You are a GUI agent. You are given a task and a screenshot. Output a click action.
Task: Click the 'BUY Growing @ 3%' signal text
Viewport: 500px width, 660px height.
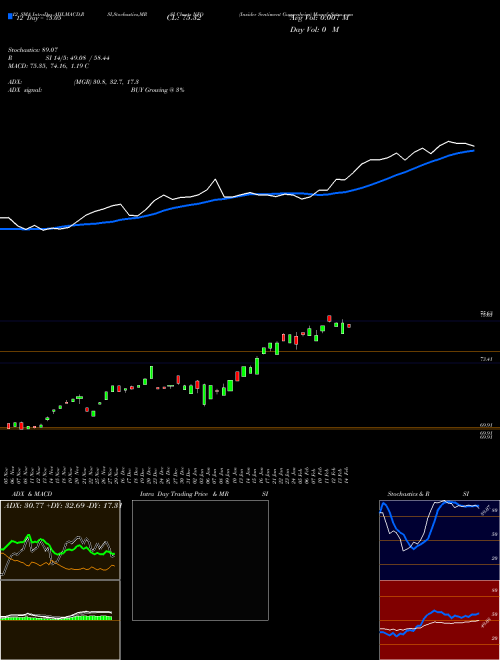click(157, 90)
